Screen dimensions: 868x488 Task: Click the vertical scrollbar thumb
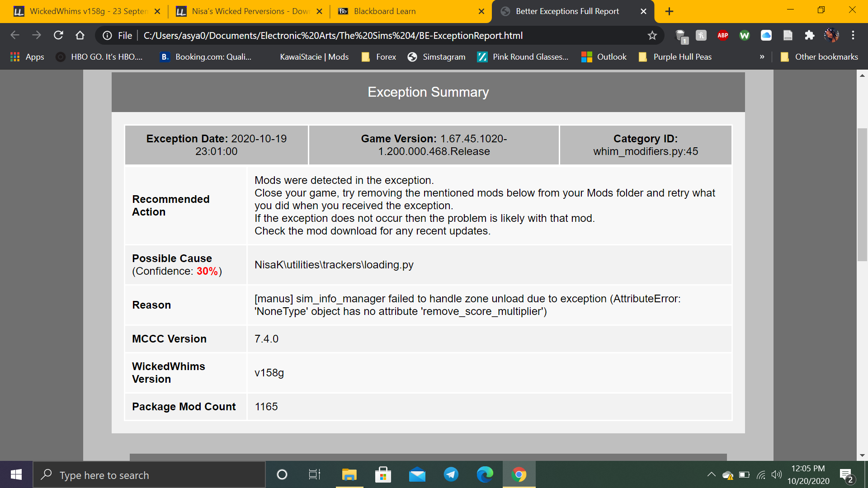click(x=862, y=195)
